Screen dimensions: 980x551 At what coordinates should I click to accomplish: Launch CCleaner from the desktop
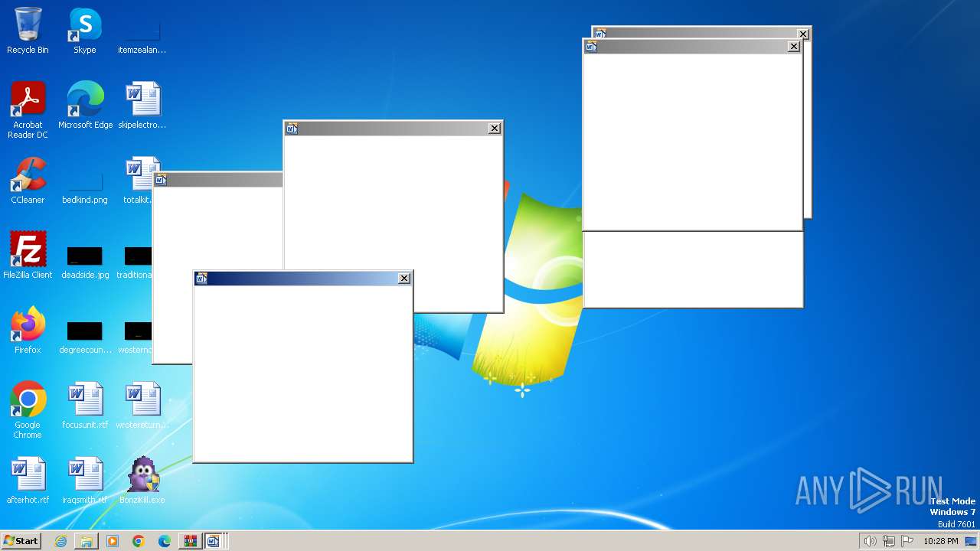pos(28,181)
